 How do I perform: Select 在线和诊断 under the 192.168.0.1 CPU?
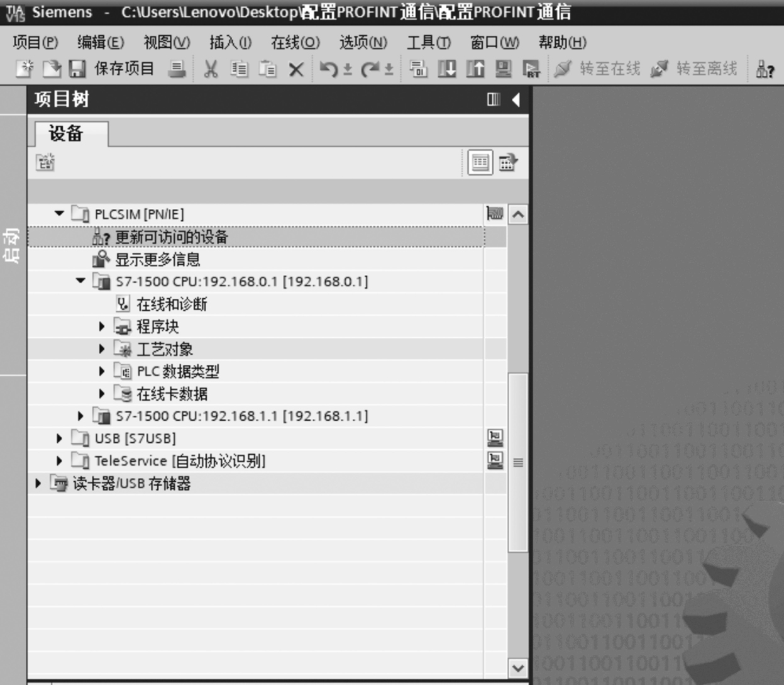click(172, 304)
